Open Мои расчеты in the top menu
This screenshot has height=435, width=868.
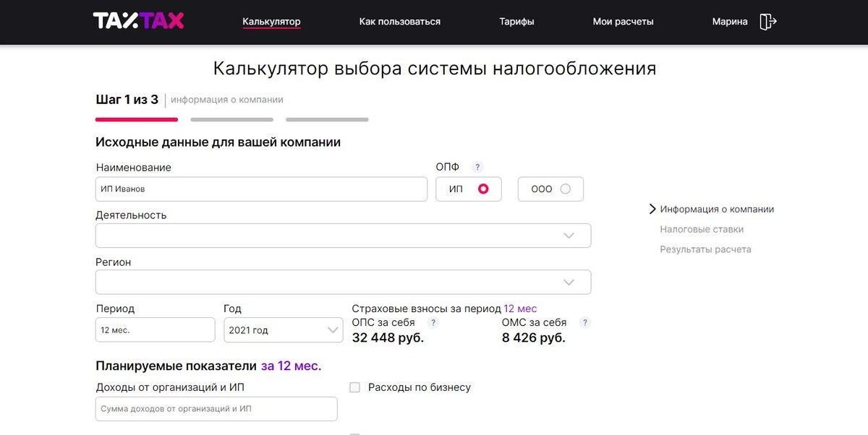point(623,22)
